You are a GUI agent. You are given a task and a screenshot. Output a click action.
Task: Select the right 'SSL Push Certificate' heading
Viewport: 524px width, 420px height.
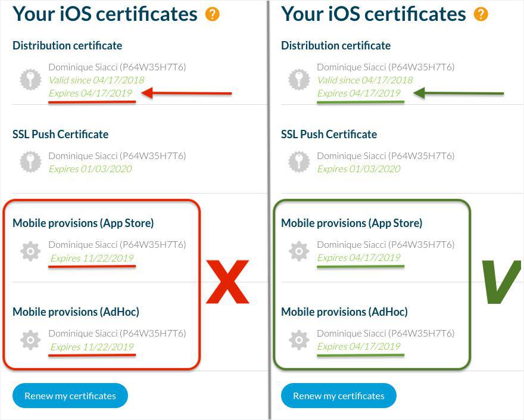pos(329,134)
